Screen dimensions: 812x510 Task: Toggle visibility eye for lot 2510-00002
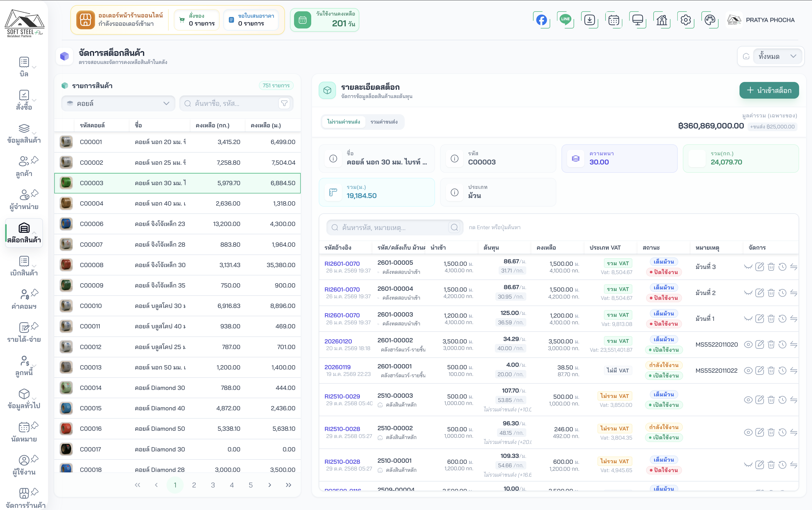coord(748,432)
